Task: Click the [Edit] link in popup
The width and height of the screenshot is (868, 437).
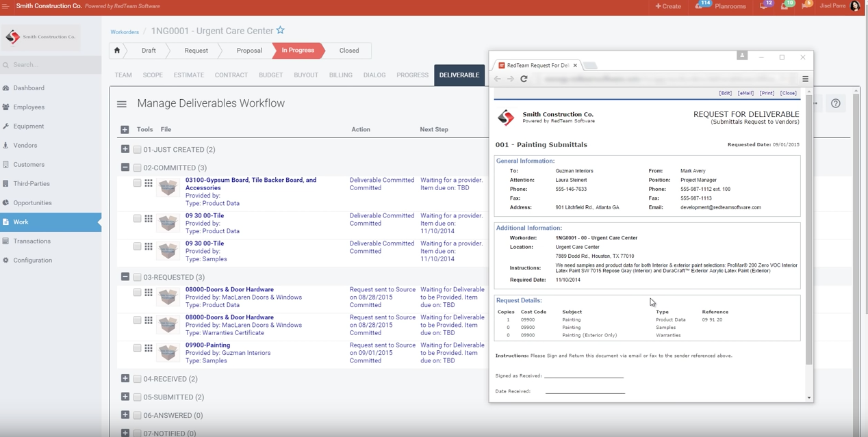Action: pyautogui.click(x=725, y=93)
